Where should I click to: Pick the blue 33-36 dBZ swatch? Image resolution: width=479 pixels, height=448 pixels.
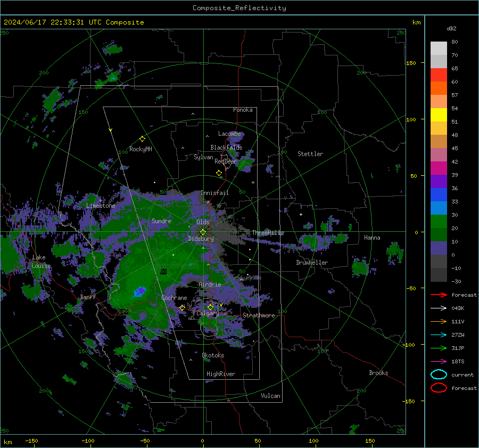point(439,195)
